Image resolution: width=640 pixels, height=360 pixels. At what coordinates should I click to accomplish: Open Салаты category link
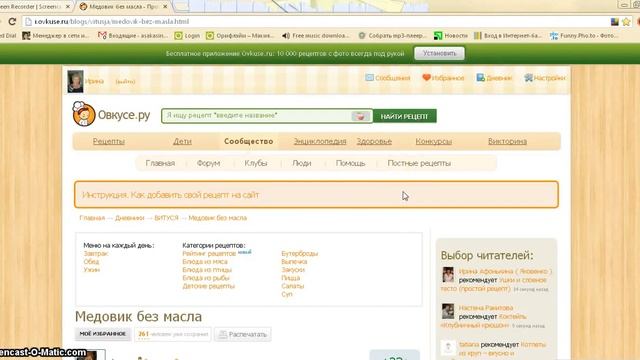coord(293,286)
